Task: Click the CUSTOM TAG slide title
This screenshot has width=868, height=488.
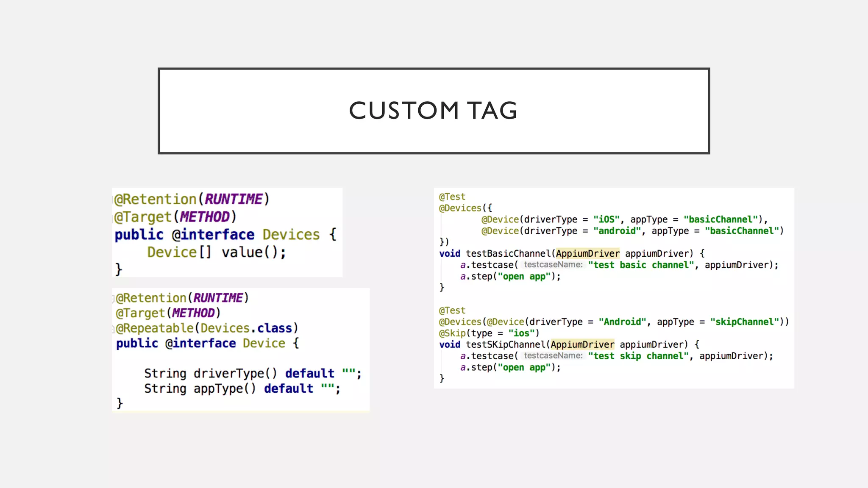Action: pyautogui.click(x=433, y=111)
